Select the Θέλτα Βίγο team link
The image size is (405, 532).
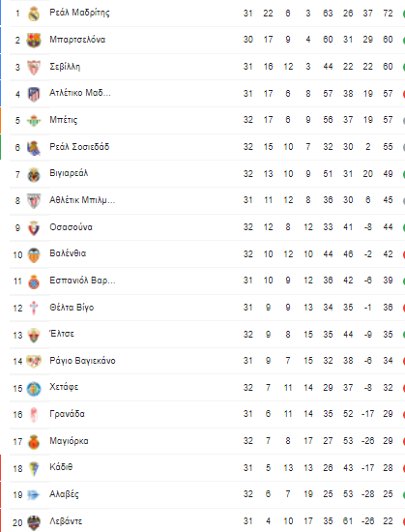tap(72, 308)
